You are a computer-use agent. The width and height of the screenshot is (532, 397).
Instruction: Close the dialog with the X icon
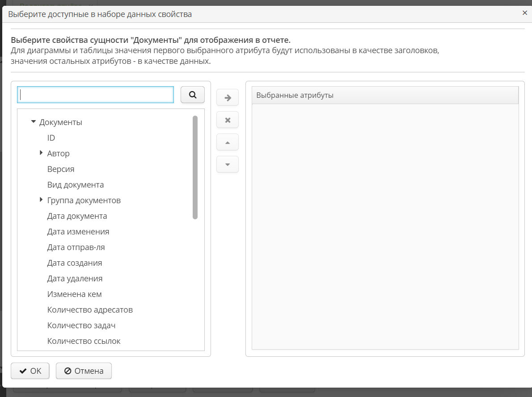pos(525,13)
